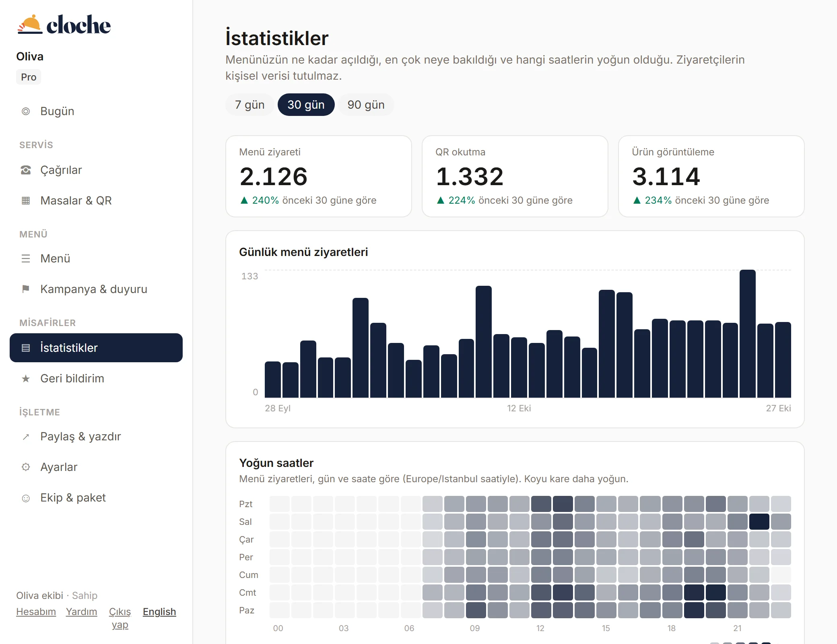Click the Çağrılar phone icon
Viewport: 837px width, 644px height.
(26, 170)
